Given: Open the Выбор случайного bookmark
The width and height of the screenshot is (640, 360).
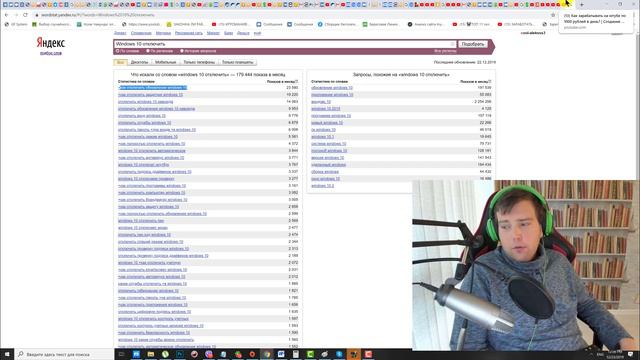Looking at the screenshot, I should pos(51,24).
